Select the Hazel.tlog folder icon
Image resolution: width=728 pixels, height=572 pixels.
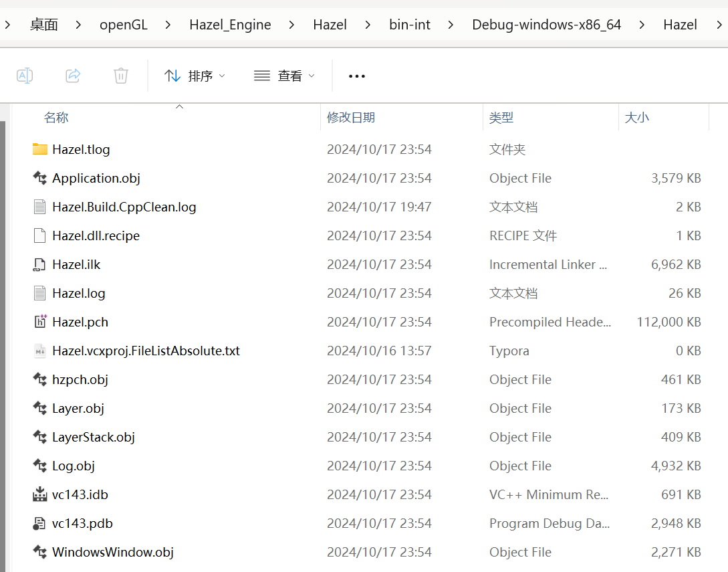click(40, 149)
